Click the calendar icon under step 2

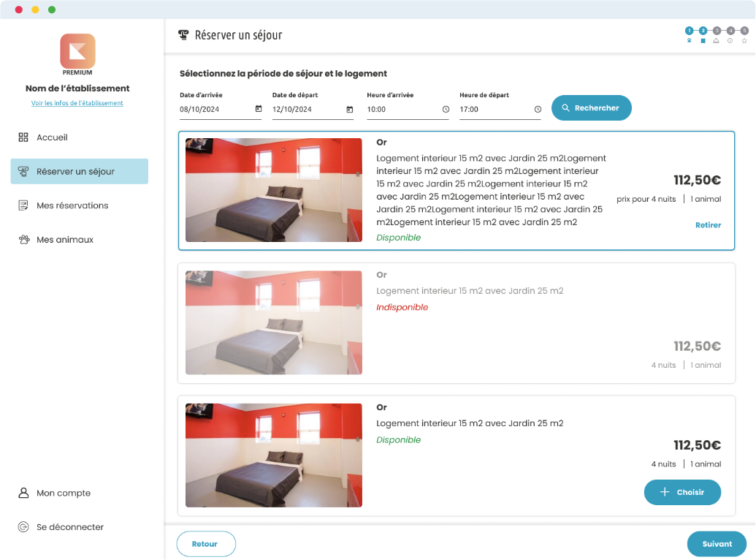[x=703, y=41]
